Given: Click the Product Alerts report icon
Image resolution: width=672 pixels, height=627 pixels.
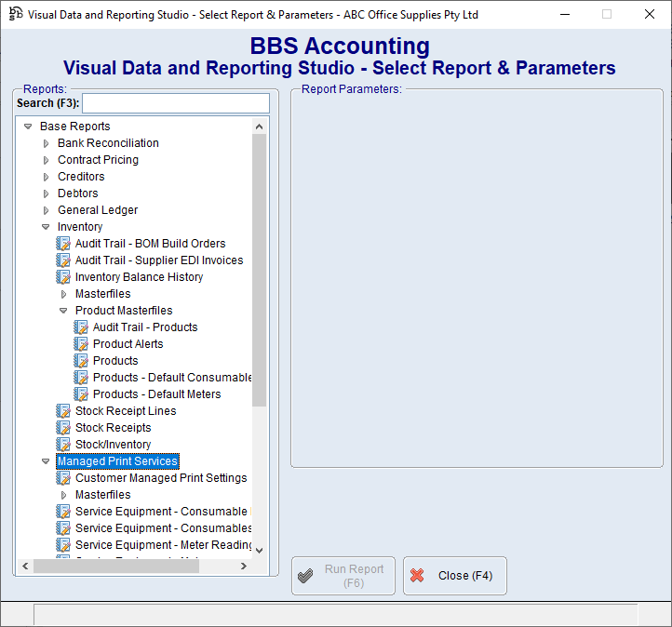Looking at the screenshot, I should (x=81, y=344).
